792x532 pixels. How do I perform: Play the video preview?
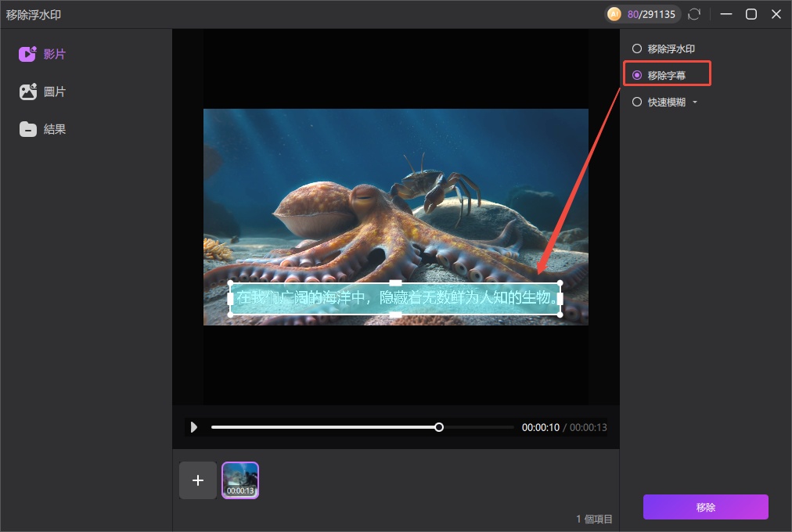pos(194,427)
